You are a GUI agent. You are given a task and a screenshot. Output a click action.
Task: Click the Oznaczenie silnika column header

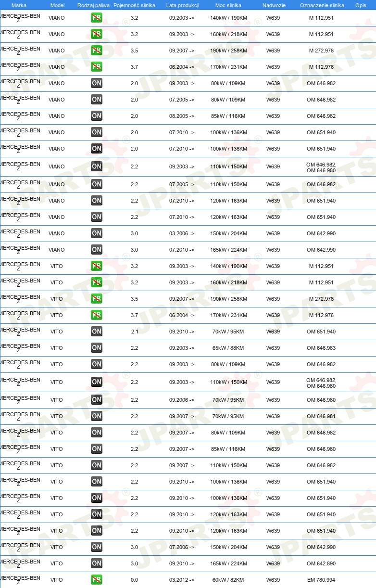click(x=322, y=5)
